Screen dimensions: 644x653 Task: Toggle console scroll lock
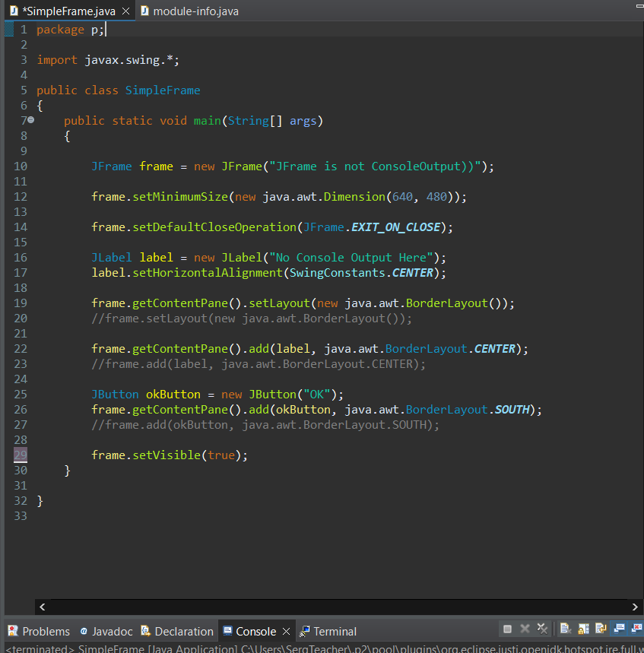click(x=583, y=629)
